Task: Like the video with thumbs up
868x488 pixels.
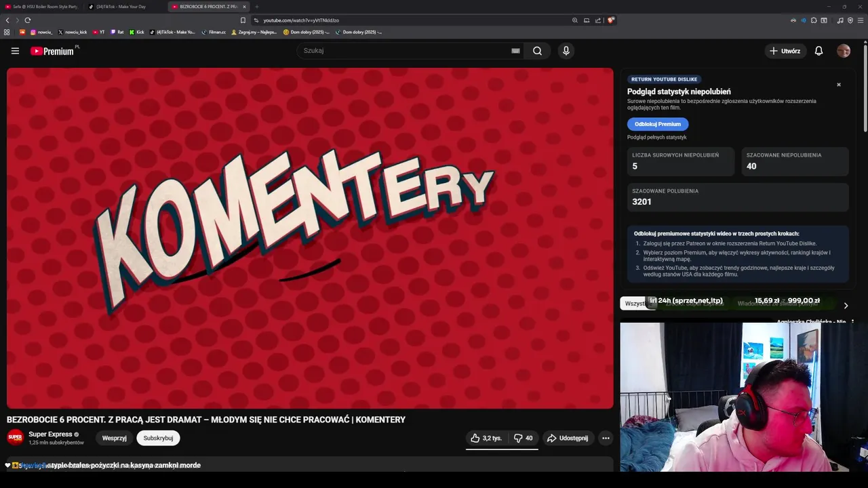Action: pos(486,438)
